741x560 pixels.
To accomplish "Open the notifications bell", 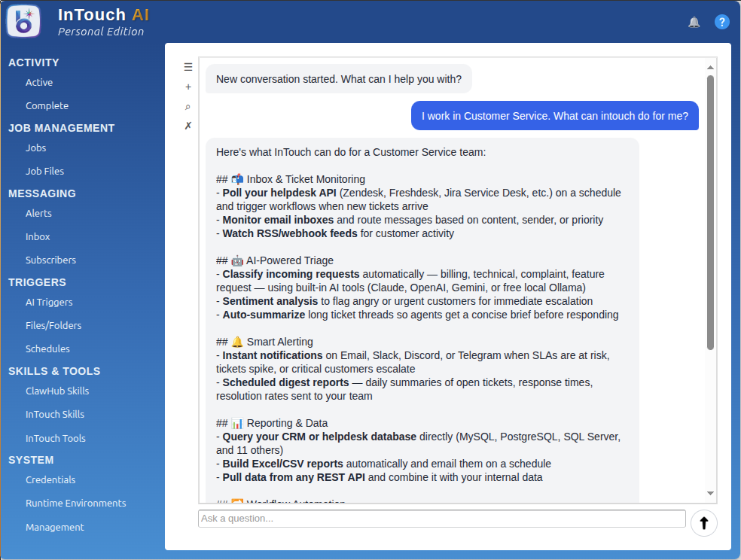I will [x=694, y=22].
